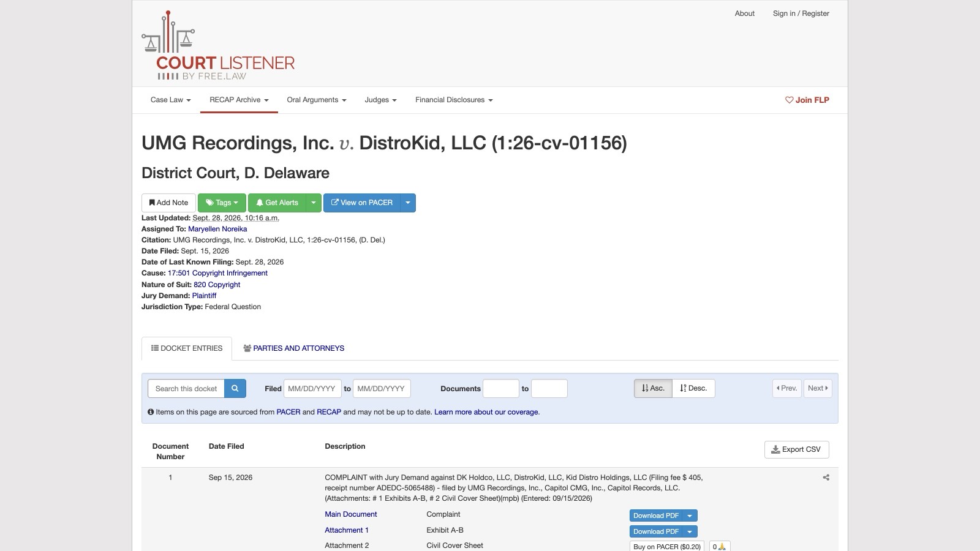Click the Filed start date field
This screenshot has width=980, height=551.
coord(312,389)
